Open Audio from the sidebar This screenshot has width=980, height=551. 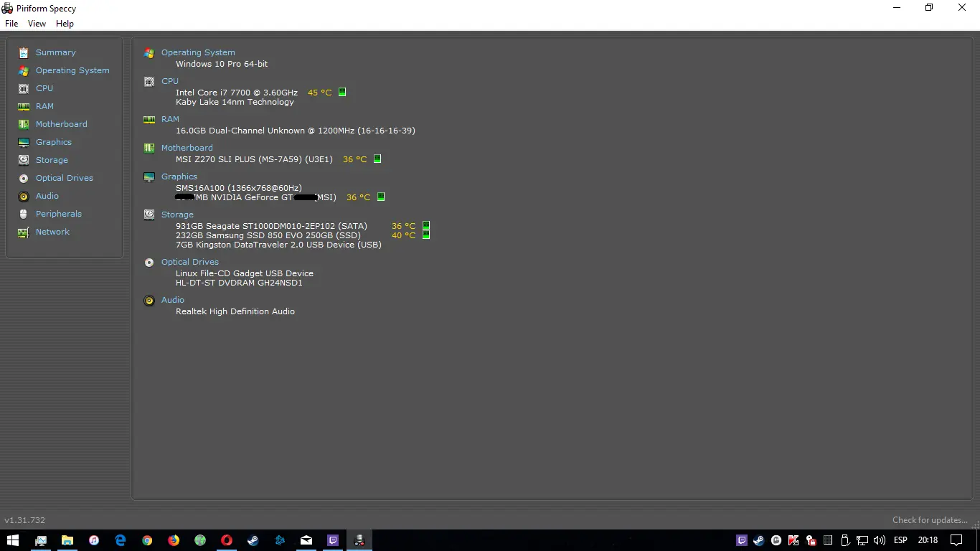[47, 196]
